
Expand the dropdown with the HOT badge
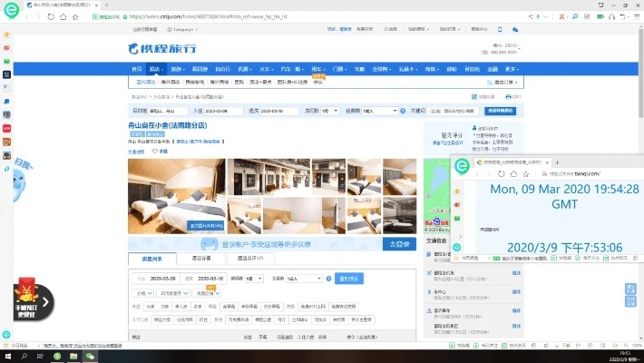click(x=208, y=293)
